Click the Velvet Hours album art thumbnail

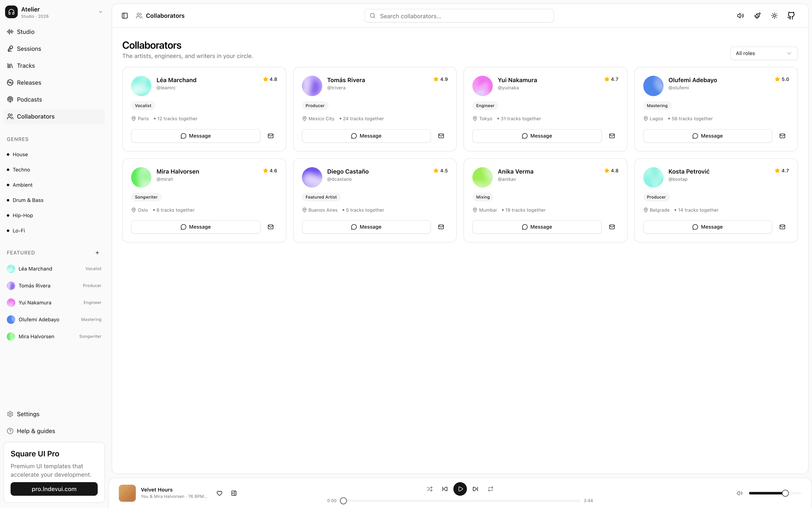point(127,493)
